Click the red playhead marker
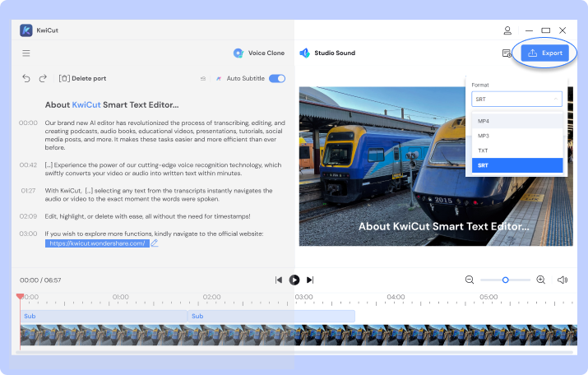Screen dimensions: 588x375 tap(21, 297)
